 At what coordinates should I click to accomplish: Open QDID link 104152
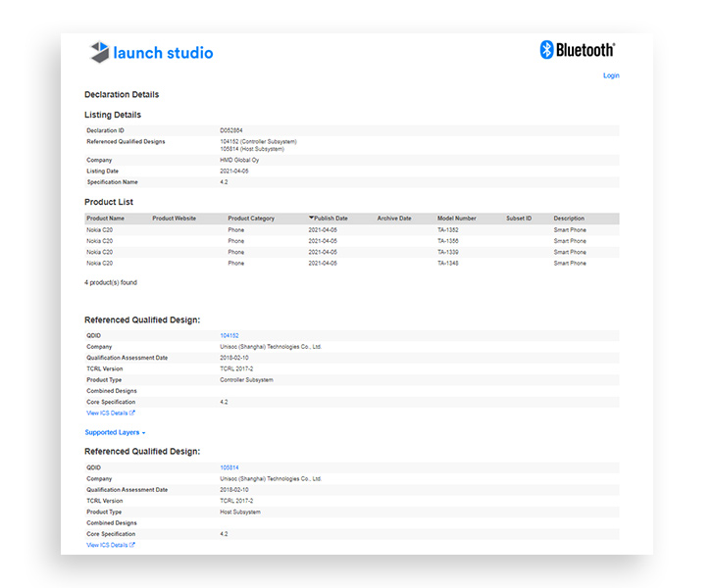point(229,335)
